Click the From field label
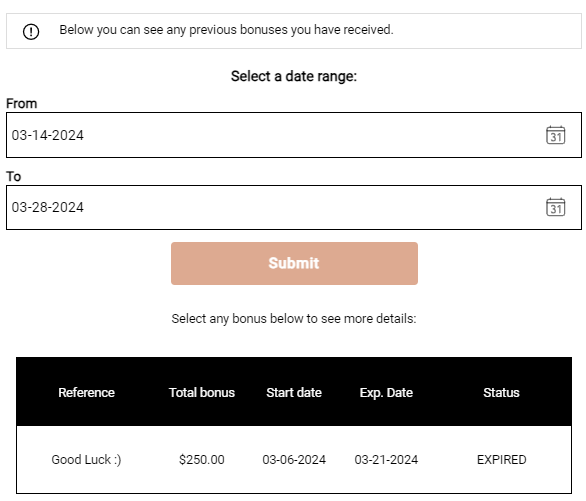This screenshot has height=501, width=586. (x=21, y=103)
